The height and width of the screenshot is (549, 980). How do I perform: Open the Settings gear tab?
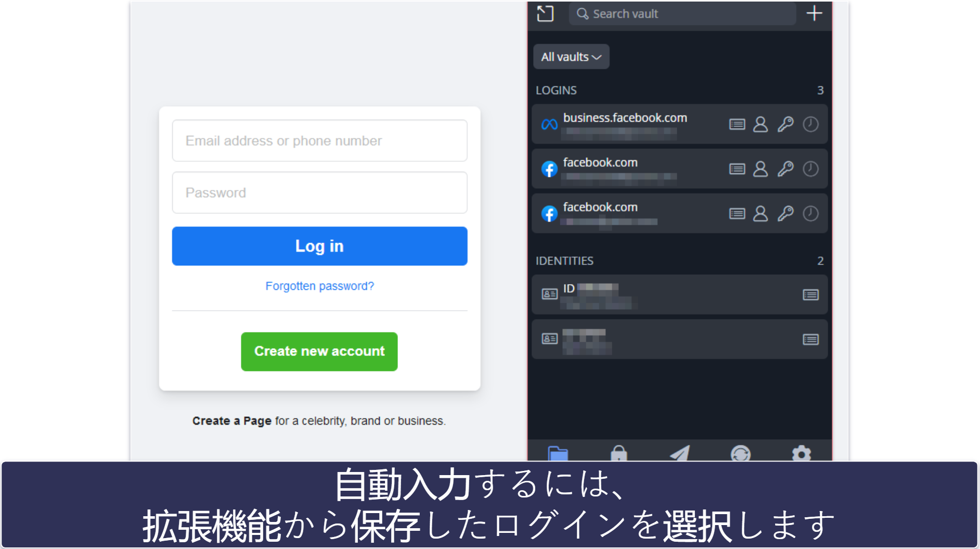801,453
